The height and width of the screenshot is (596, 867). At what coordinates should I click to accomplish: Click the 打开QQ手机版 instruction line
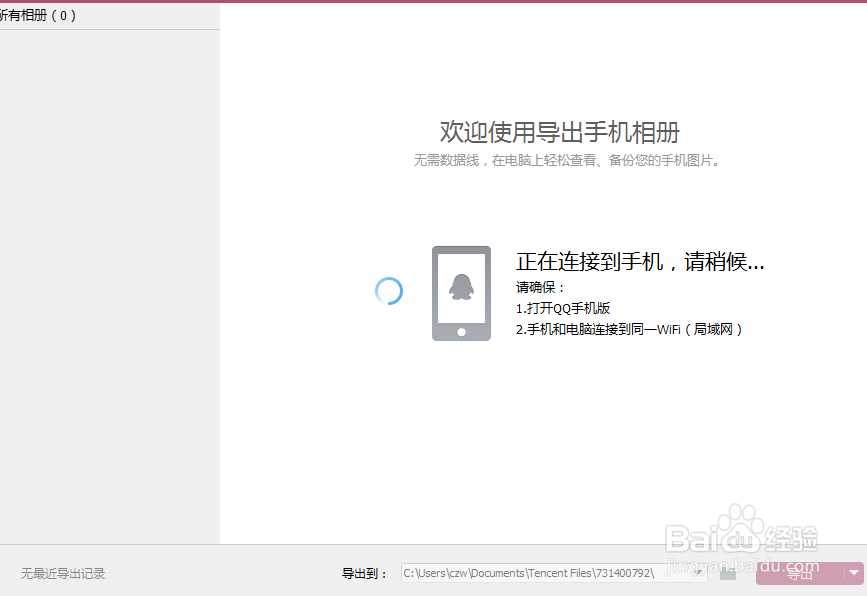pos(561,307)
